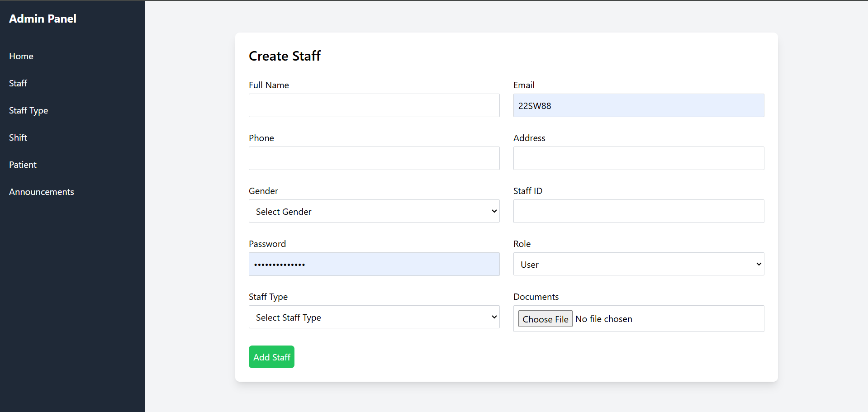Click the Admin Panel title
The height and width of the screenshot is (412, 868).
[43, 19]
